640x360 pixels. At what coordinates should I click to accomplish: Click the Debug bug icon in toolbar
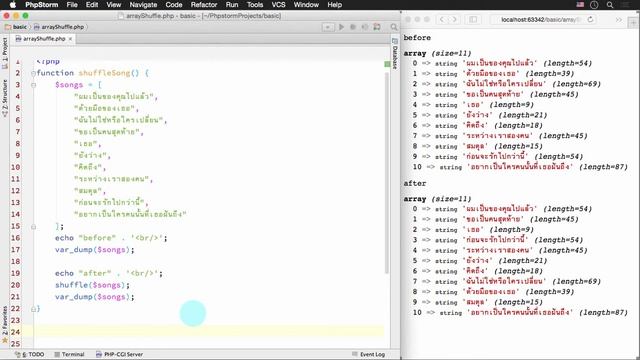[353, 27]
